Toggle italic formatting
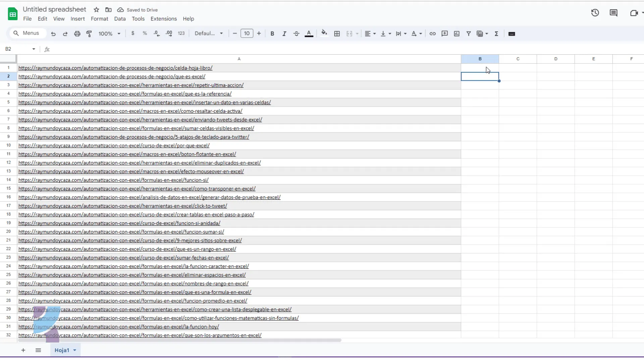Screen dimensions: 644x362 (284, 34)
